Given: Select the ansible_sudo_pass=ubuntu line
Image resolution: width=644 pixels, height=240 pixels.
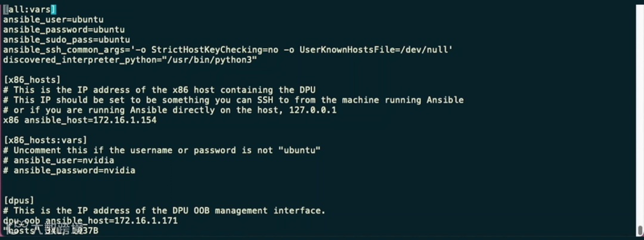Looking at the screenshot, I should click(x=67, y=40).
